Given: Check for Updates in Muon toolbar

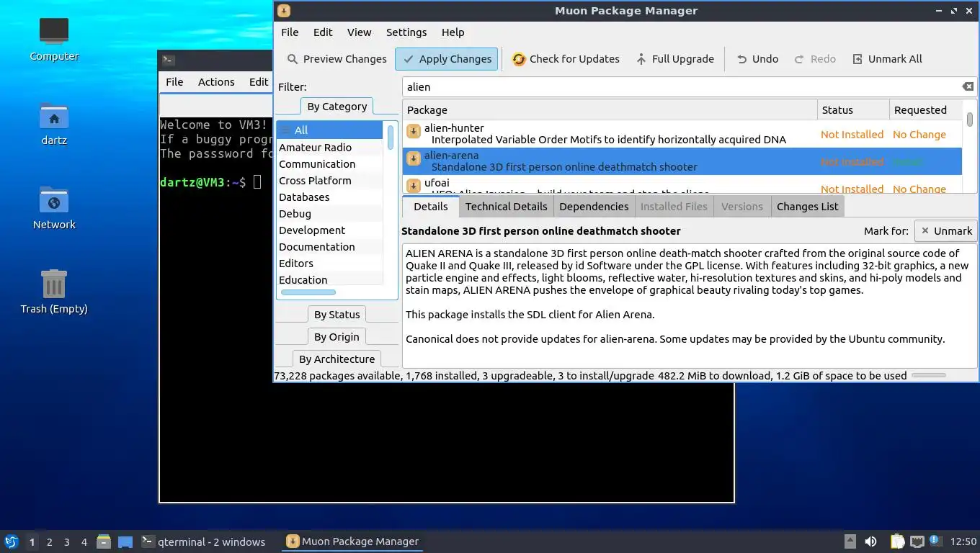Looking at the screenshot, I should [x=566, y=59].
